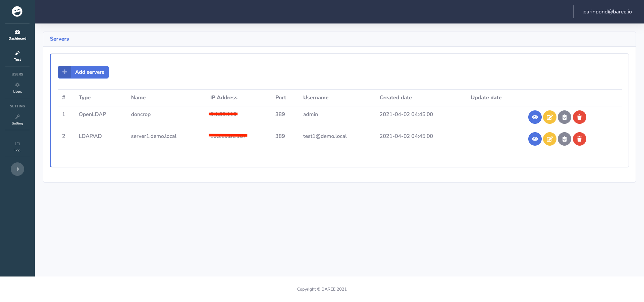
Task: Click the clipboard-check icon for doncrop row
Action: click(565, 117)
